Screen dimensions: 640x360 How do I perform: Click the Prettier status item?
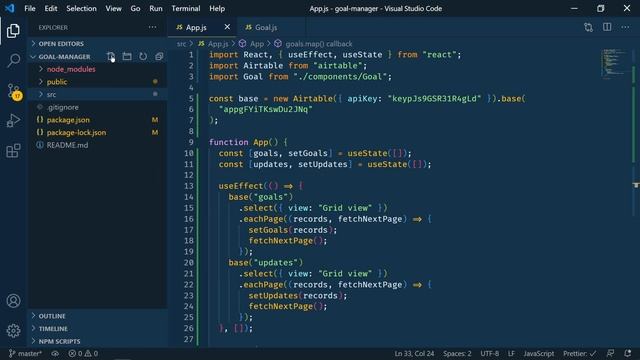[x=580, y=353]
